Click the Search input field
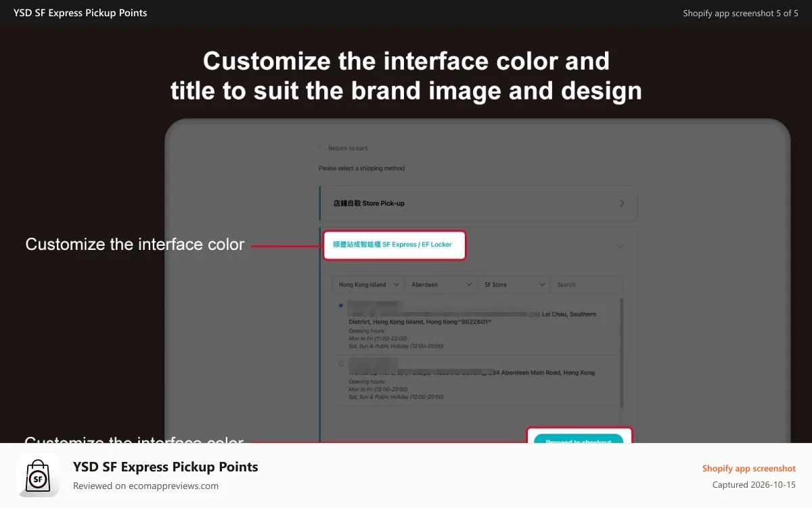Viewport: 812px width, 508px height. point(587,284)
